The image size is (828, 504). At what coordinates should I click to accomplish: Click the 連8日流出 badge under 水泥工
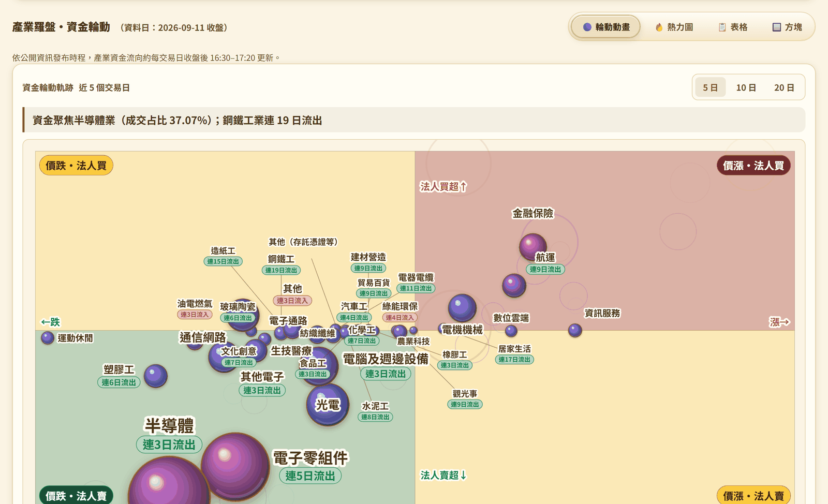375,417
